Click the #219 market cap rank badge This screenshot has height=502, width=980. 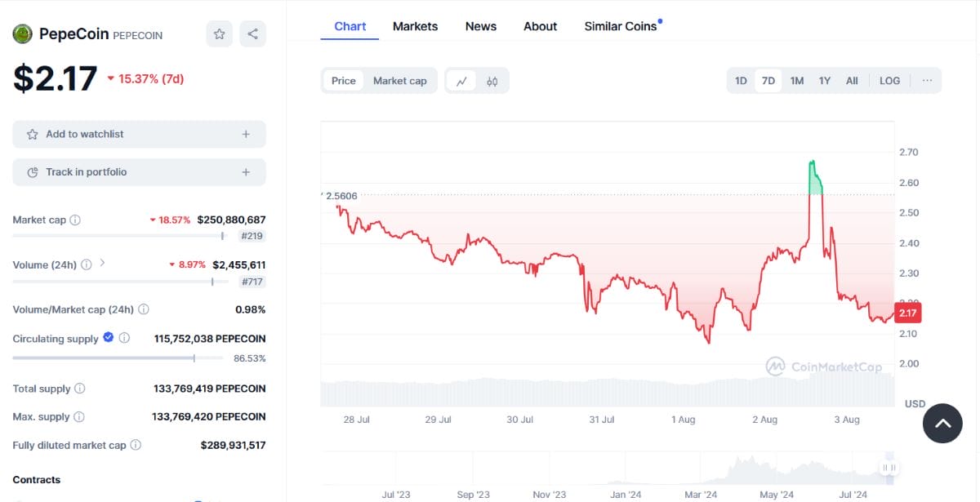(x=251, y=236)
